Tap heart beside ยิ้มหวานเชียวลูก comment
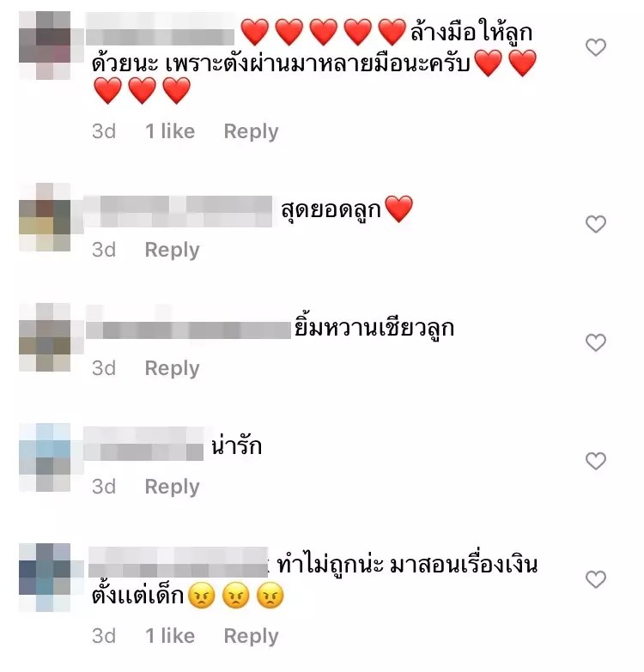 coord(596,342)
